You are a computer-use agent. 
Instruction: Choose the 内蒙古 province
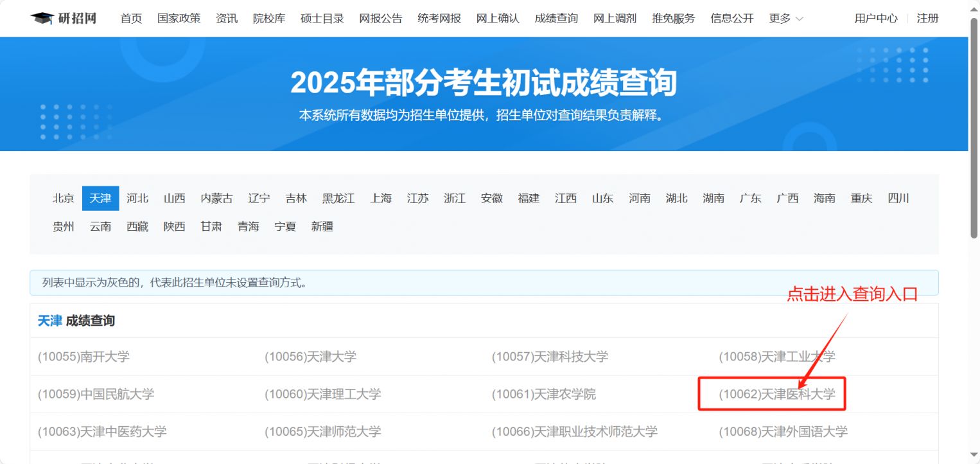coord(216,199)
